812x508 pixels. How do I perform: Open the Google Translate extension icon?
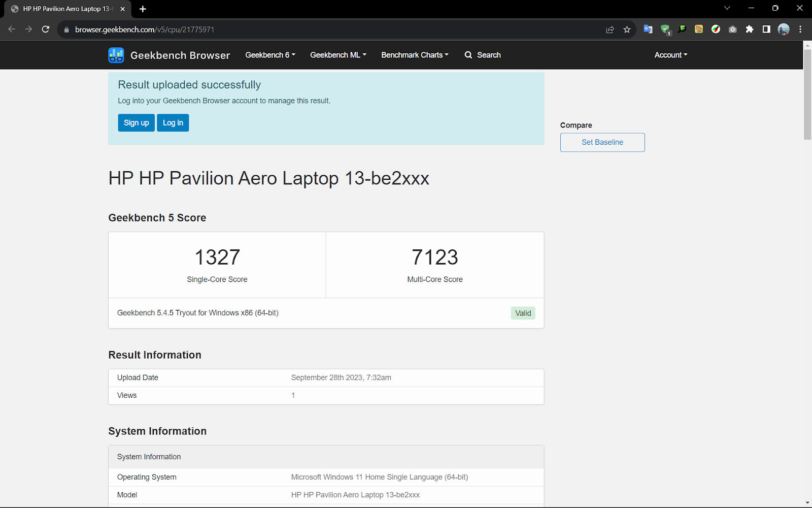(648, 29)
